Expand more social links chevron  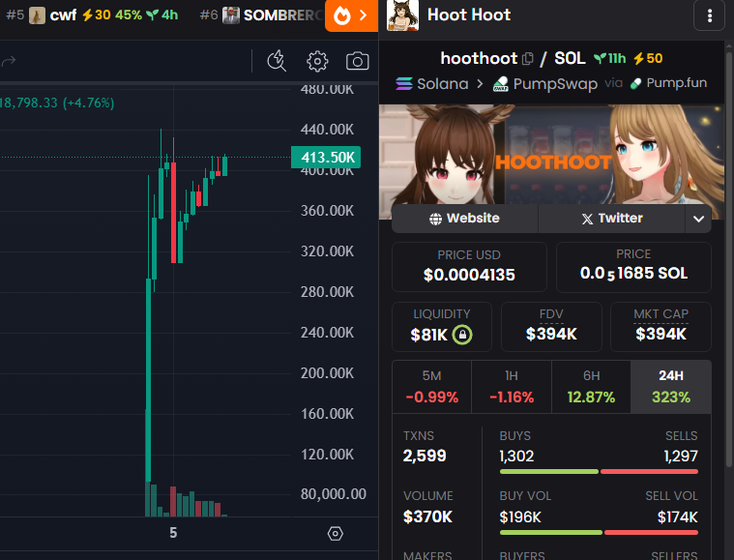pos(698,220)
